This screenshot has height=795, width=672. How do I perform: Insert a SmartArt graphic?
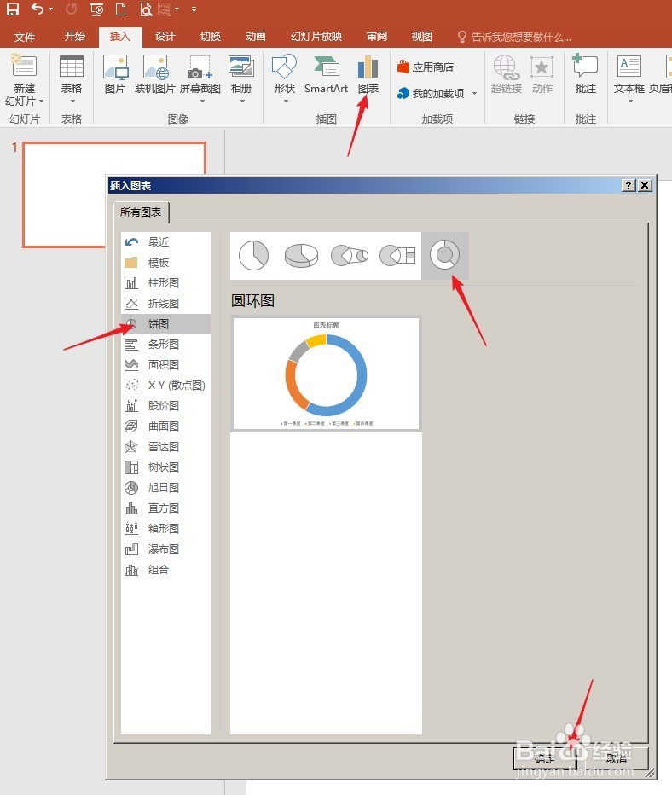pyautogui.click(x=326, y=74)
